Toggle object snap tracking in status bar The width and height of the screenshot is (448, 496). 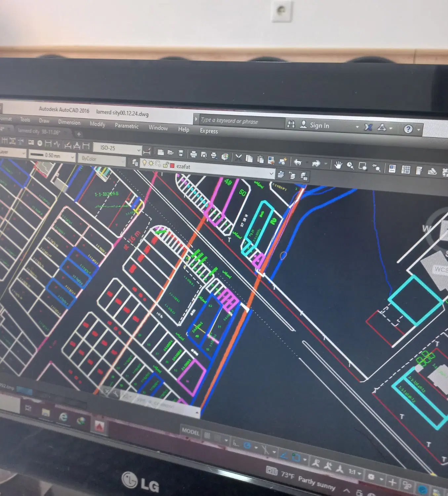283,455
